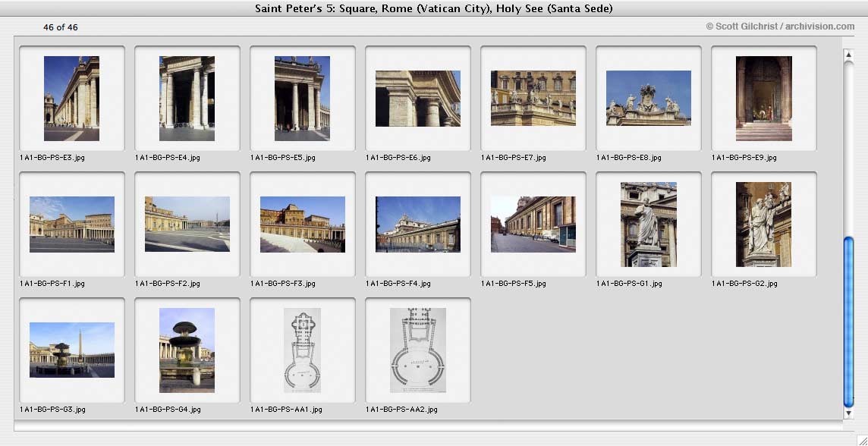Select thumbnail 1A1-BG-PS-F1.jpg
This screenshot has width=868, height=446.
72,224
